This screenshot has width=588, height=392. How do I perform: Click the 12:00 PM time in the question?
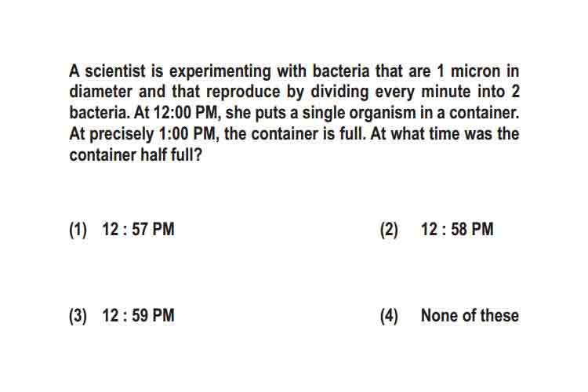(187, 113)
